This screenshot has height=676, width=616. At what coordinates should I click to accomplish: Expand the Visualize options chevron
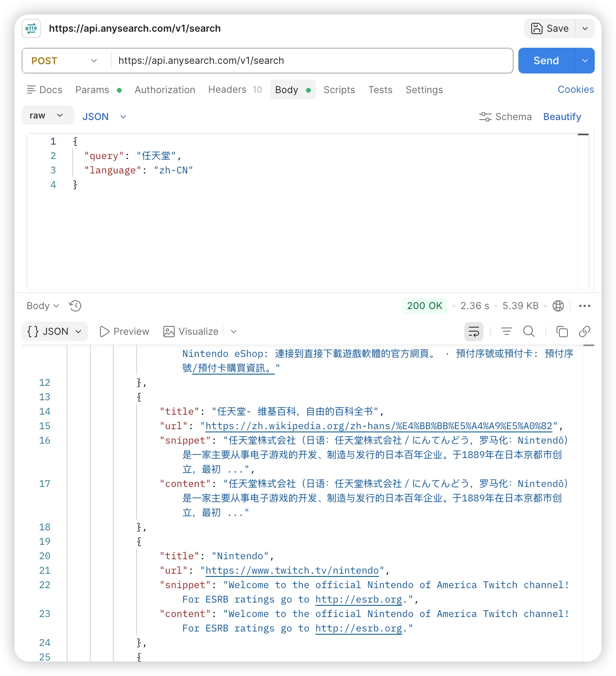(x=234, y=332)
